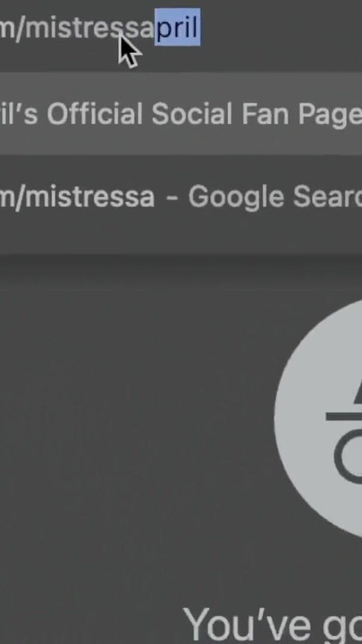Viewport: 362px width, 644px height.
Task: Click the dark area left of the Incognito icon
Action: coord(136,418)
